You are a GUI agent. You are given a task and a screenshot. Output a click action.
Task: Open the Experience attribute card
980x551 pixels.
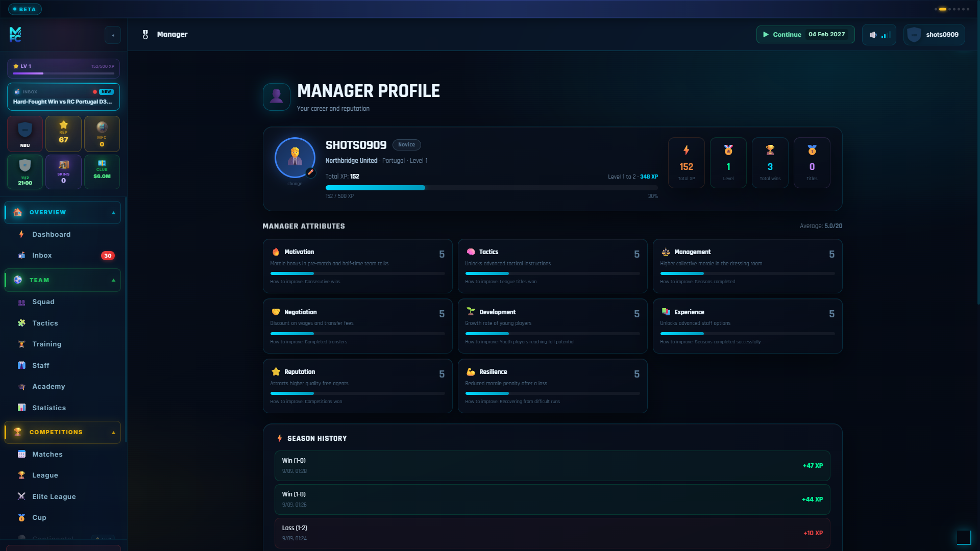coord(747,326)
